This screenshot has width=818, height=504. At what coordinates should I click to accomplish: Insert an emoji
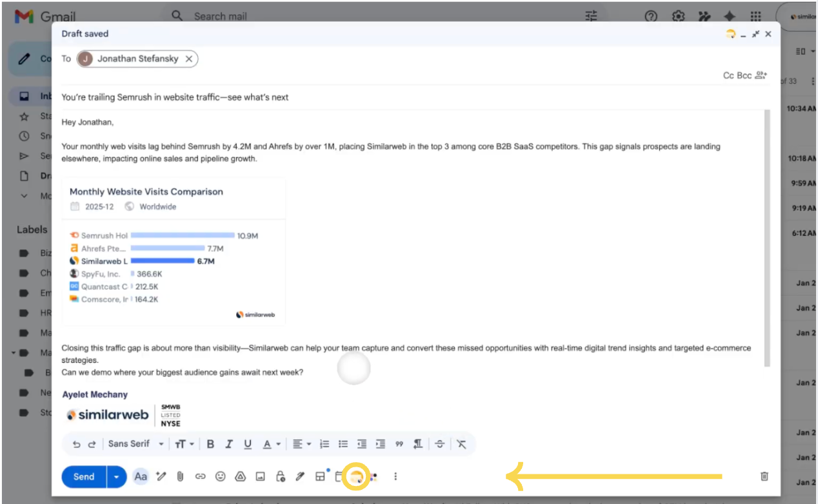(221, 477)
